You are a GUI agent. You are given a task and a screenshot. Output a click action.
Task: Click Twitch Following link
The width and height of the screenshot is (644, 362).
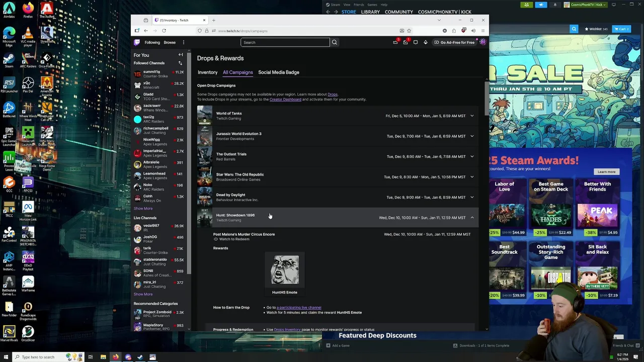point(152,42)
